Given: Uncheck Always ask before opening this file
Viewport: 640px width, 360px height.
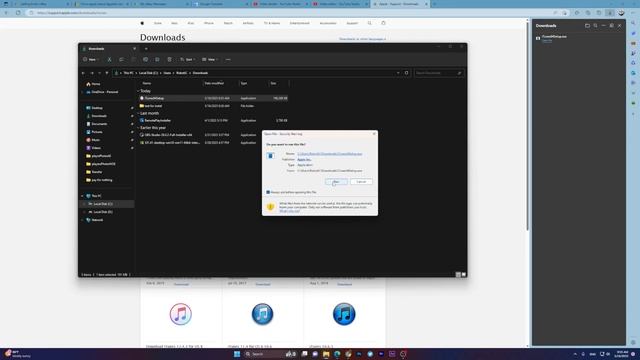Looking at the screenshot, I should (x=268, y=192).
